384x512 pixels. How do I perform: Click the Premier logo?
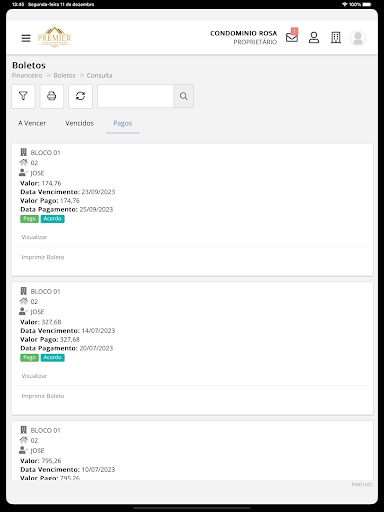[54, 37]
